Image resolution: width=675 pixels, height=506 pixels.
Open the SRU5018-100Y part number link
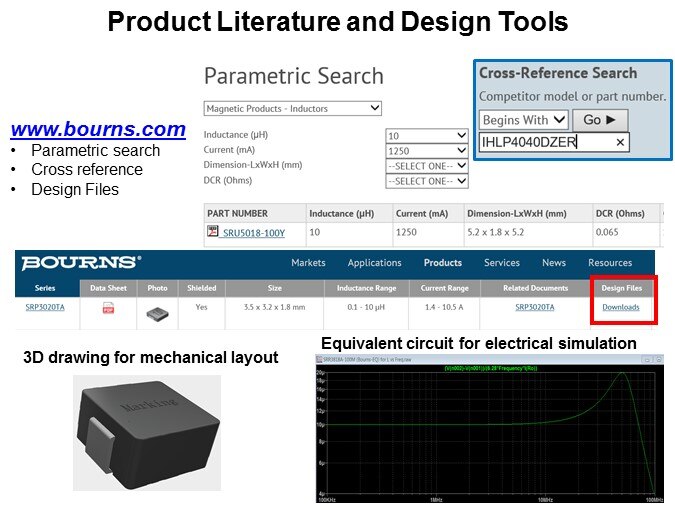(x=253, y=233)
